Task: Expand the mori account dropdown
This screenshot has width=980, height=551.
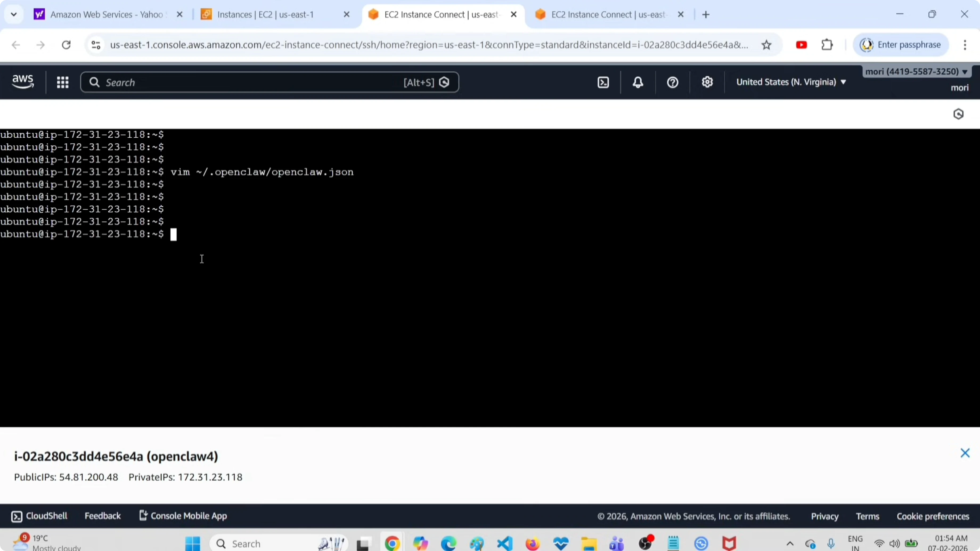Action: [916, 72]
